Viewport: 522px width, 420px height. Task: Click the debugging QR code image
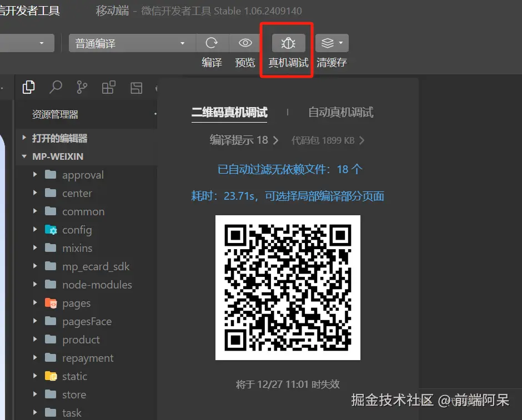point(288,287)
